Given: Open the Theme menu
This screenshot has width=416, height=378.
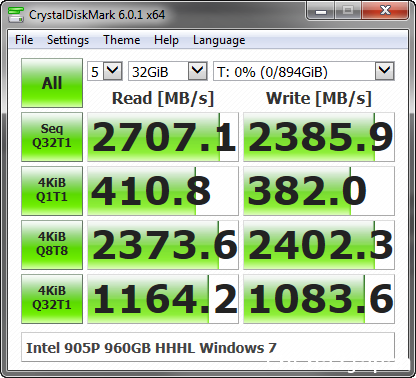Looking at the screenshot, I should (122, 40).
